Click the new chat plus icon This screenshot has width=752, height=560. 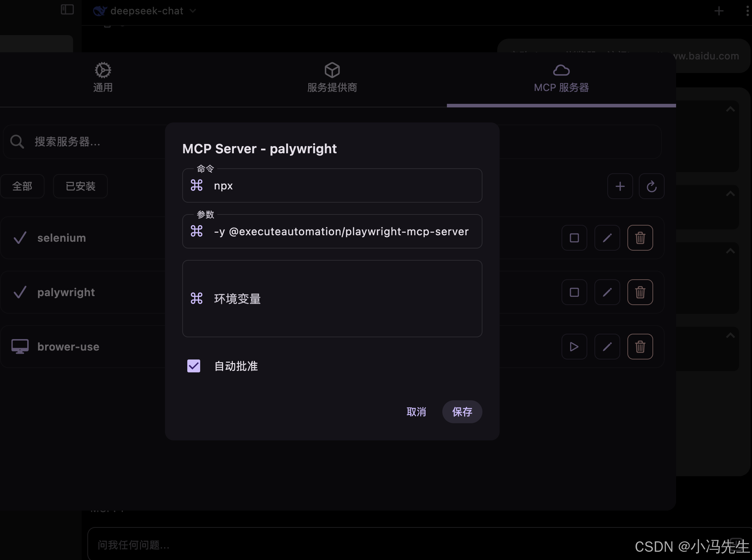719,11
